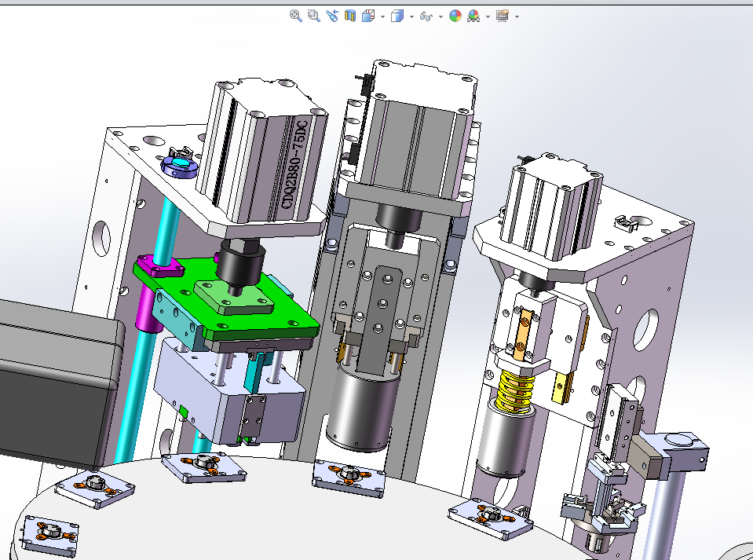This screenshot has width=753, height=560.
Task: Click the Apply Scene icon
Action: click(x=473, y=16)
